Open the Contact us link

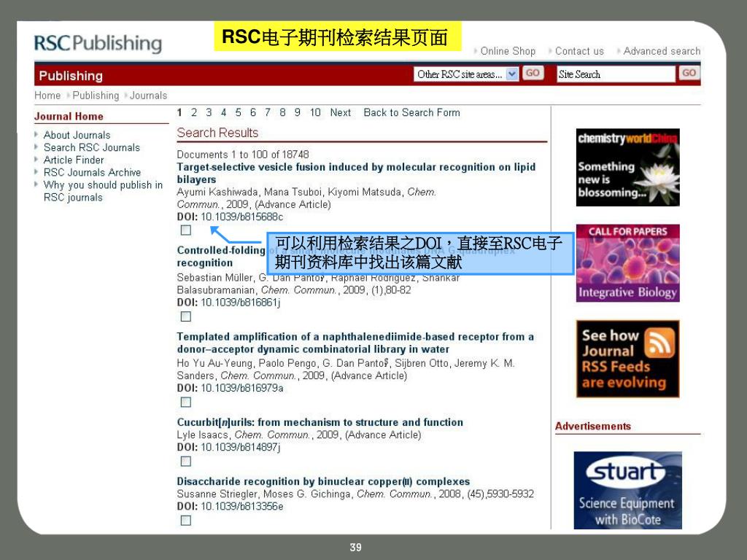(579, 51)
